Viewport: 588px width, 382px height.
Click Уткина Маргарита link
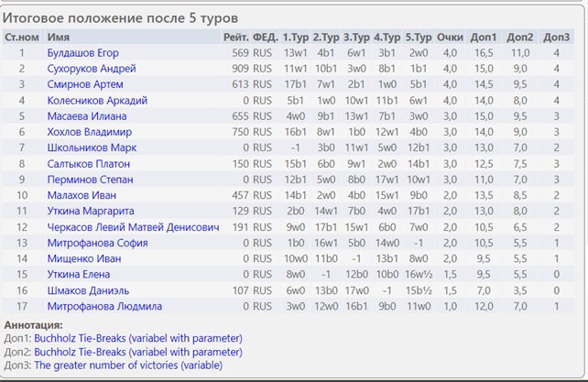pyautogui.click(x=91, y=212)
